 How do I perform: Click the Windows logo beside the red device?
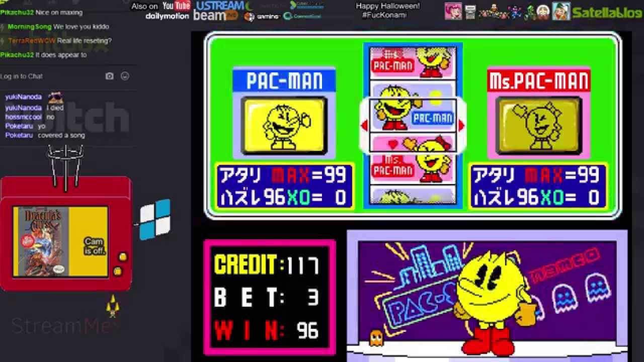click(x=155, y=220)
